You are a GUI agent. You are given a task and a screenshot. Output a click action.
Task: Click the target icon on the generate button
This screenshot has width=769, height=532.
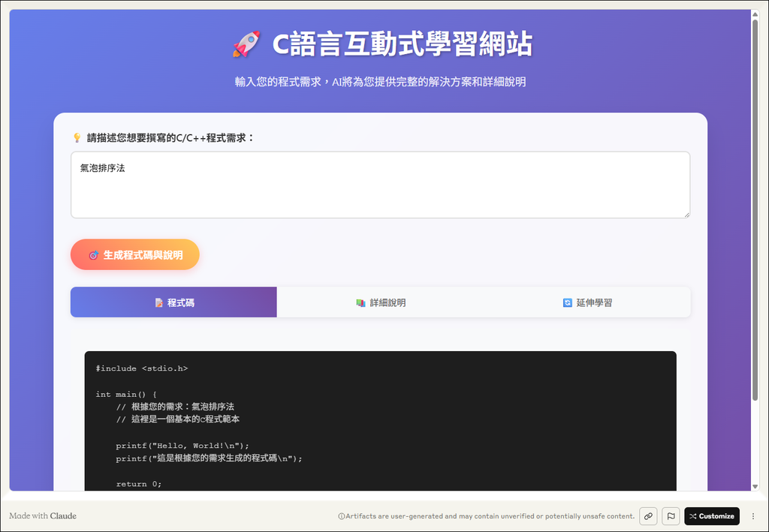[94, 255]
